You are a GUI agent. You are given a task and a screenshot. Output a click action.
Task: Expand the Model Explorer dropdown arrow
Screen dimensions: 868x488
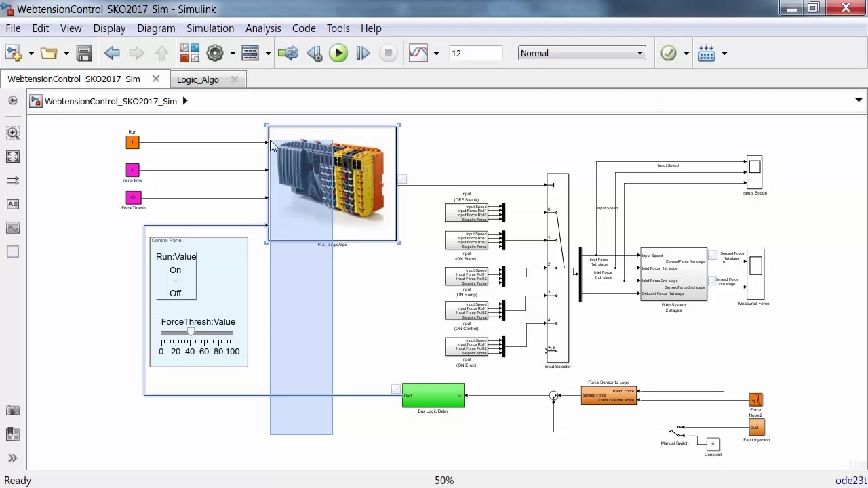pyautogui.click(x=268, y=53)
